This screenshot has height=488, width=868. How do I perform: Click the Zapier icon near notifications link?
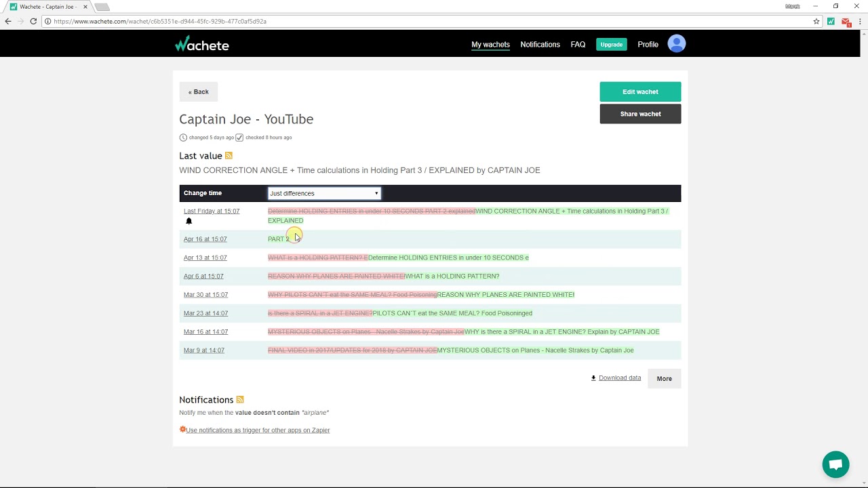point(182,429)
